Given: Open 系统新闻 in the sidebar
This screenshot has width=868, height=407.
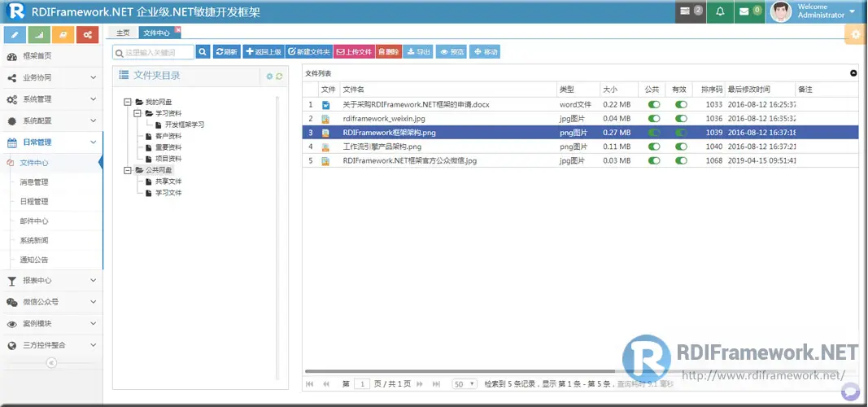Looking at the screenshot, I should [34, 240].
